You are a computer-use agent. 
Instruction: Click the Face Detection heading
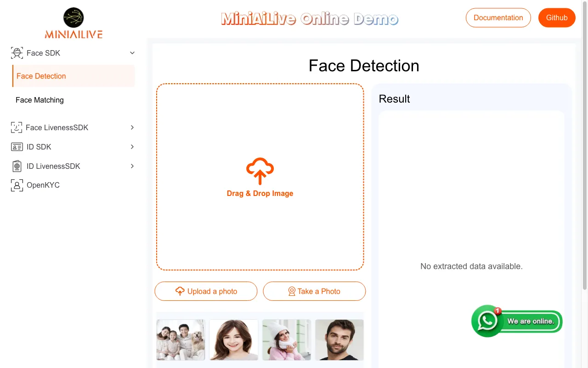tap(364, 66)
